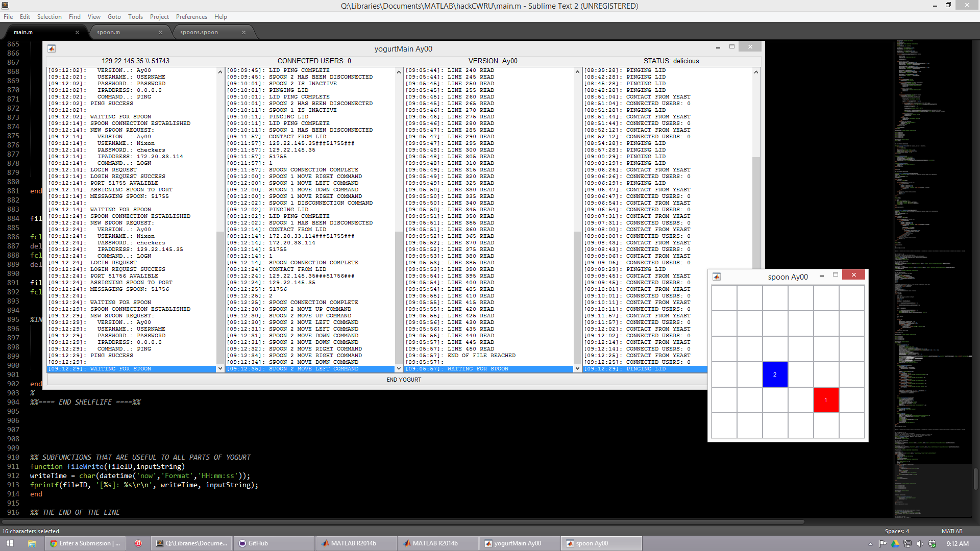Open File Explorer from taskbar
This screenshot has height=551, width=980.
coord(32,543)
